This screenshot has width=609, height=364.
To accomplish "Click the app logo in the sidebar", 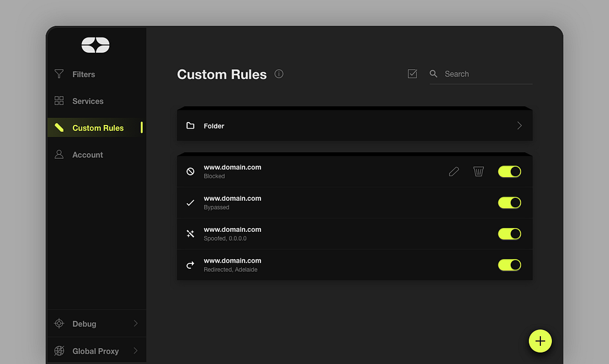I will 95,45.
